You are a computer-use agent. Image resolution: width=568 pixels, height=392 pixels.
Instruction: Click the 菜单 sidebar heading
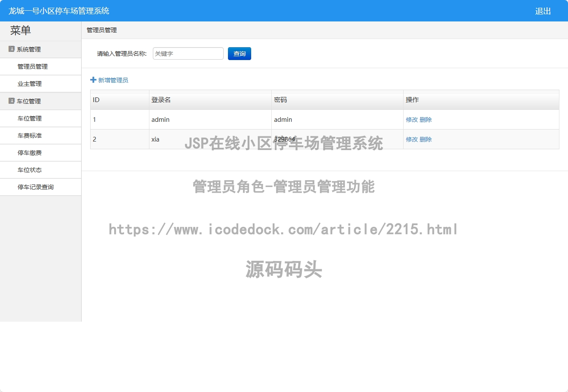point(21,30)
